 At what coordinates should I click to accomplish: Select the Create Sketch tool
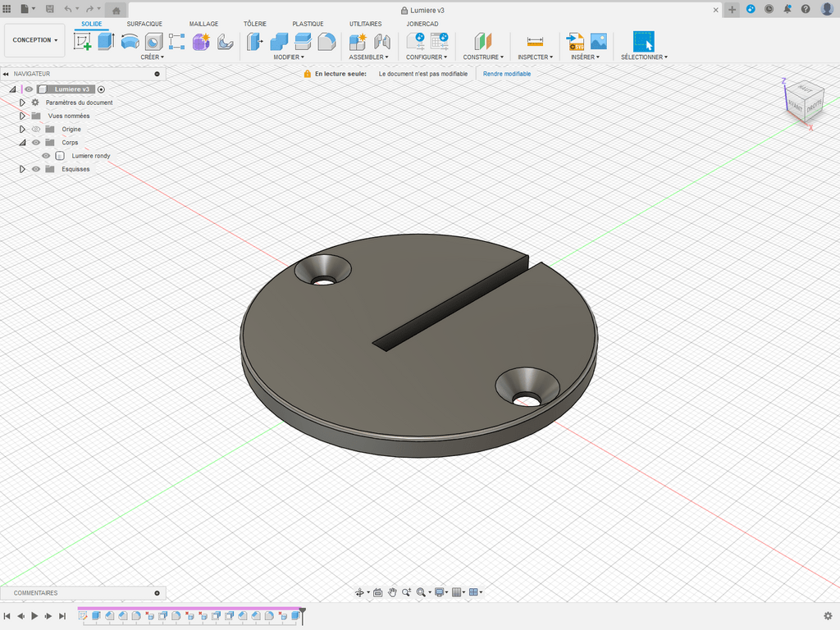click(x=83, y=41)
